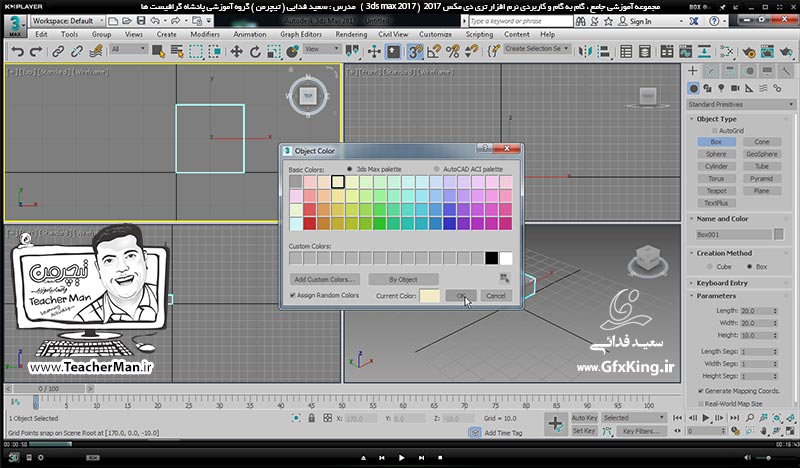Select the AutoCAD ACI palette radio
Image resolution: width=800 pixels, height=468 pixels.
pos(436,169)
